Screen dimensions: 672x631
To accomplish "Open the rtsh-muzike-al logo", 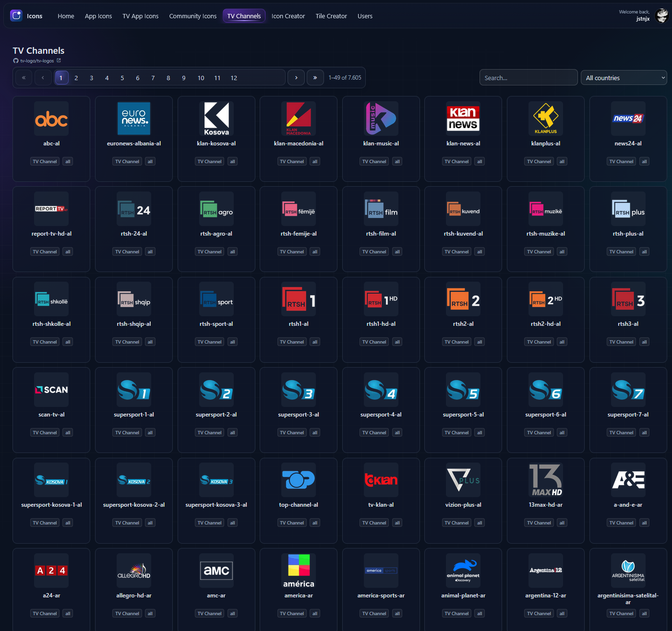I will (546, 209).
